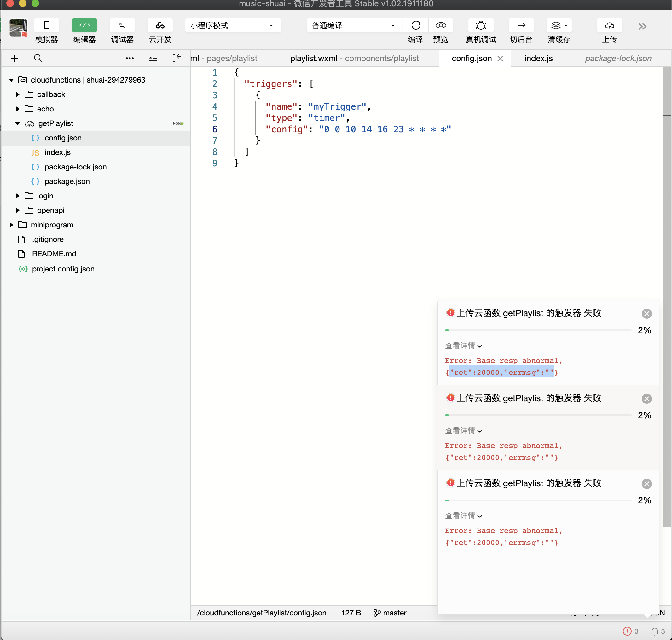672x640 pixels.
Task: Start real device debugging (真机调试)
Action: click(x=481, y=25)
